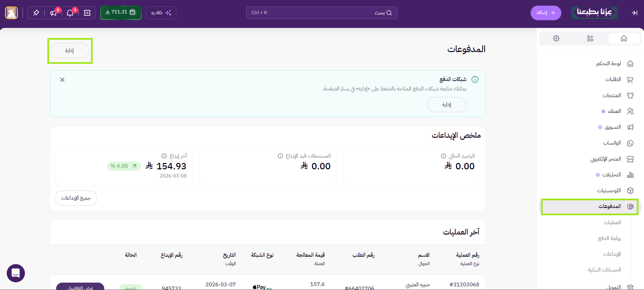644x290 pixels.
Task: Click the page header's إدارة button
Action: pyautogui.click(x=70, y=51)
